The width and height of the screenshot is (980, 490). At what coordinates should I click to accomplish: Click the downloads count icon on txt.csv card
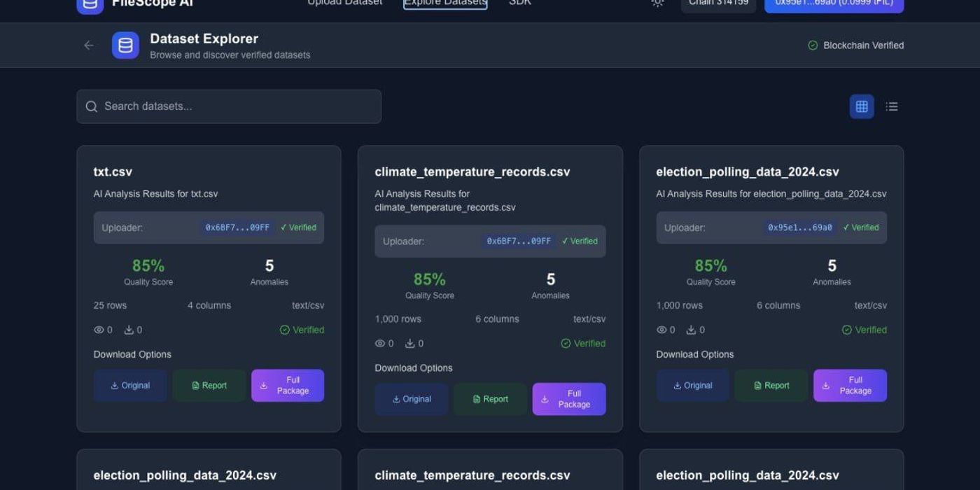click(129, 330)
